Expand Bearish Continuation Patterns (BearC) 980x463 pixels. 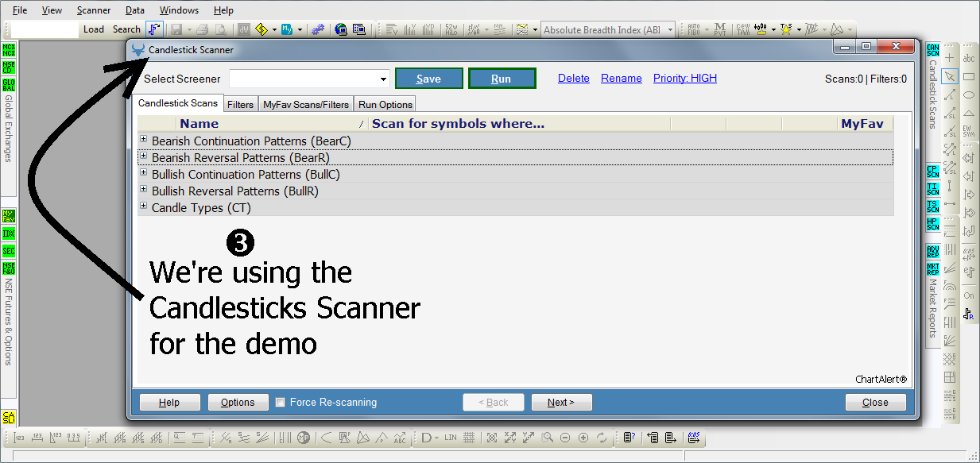click(144, 140)
